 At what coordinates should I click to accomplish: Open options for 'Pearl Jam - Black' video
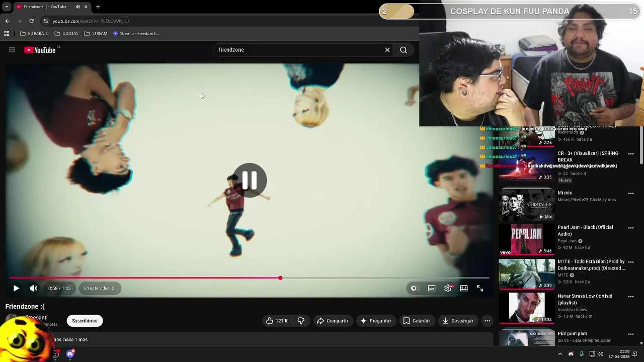click(630, 228)
